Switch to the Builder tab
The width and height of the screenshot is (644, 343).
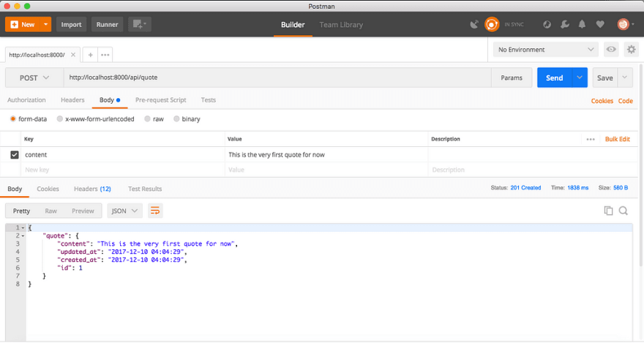(x=293, y=25)
